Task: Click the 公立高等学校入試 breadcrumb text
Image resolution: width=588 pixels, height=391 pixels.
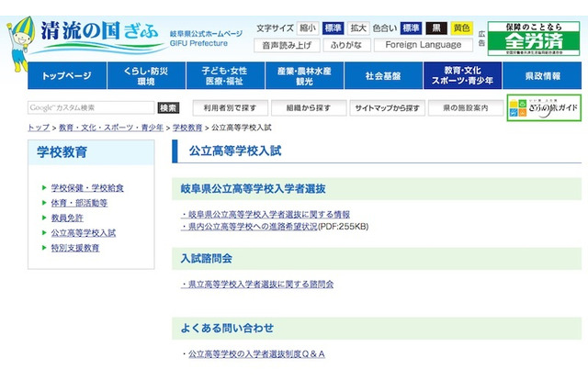Action: pyautogui.click(x=241, y=128)
